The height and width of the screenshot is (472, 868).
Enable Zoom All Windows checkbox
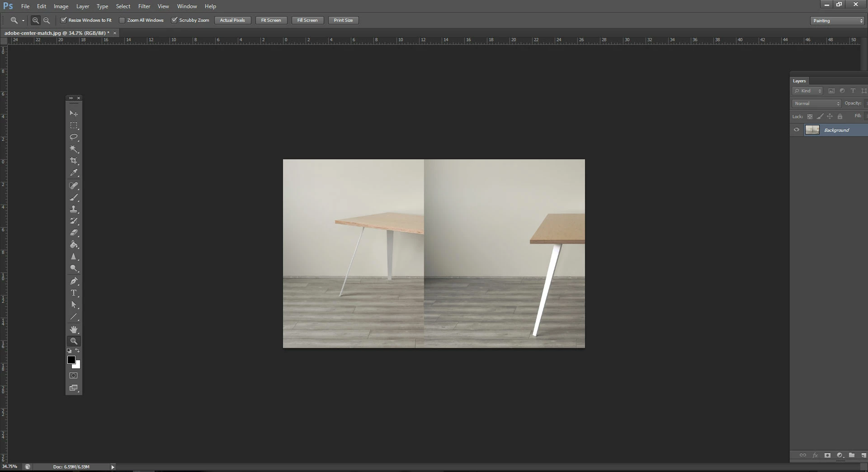coord(122,20)
